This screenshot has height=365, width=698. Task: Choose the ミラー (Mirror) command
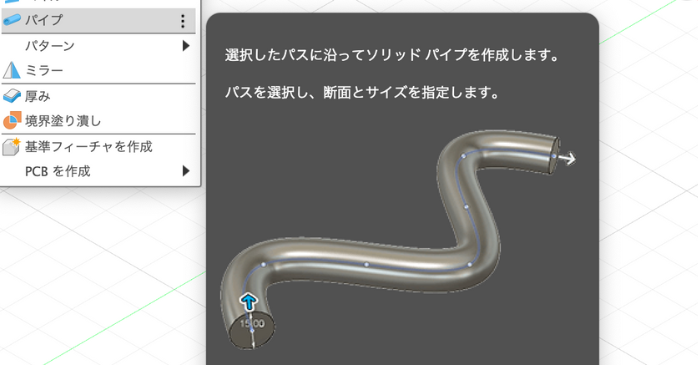(98, 70)
